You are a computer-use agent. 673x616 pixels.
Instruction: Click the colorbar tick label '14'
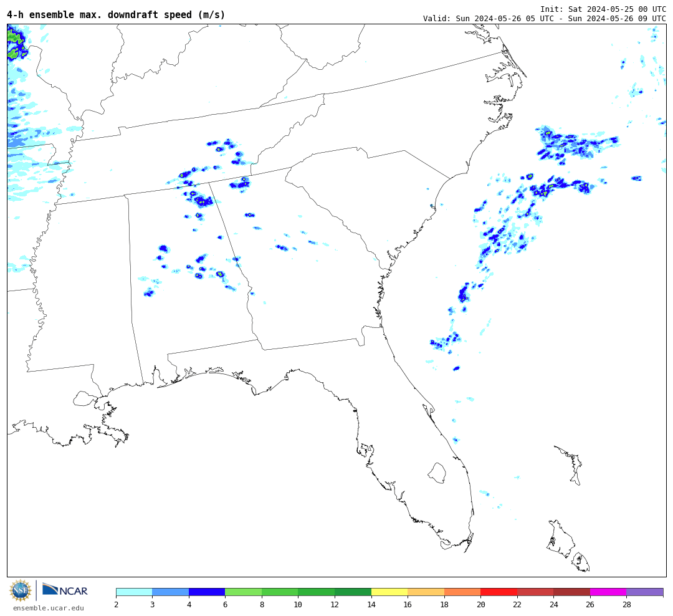pyautogui.click(x=371, y=604)
